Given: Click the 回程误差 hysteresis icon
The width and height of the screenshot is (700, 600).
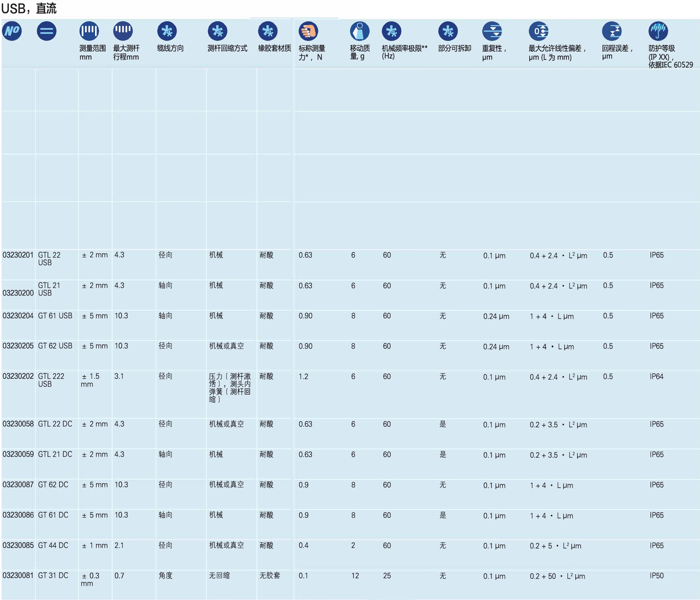Looking at the screenshot, I should [612, 31].
